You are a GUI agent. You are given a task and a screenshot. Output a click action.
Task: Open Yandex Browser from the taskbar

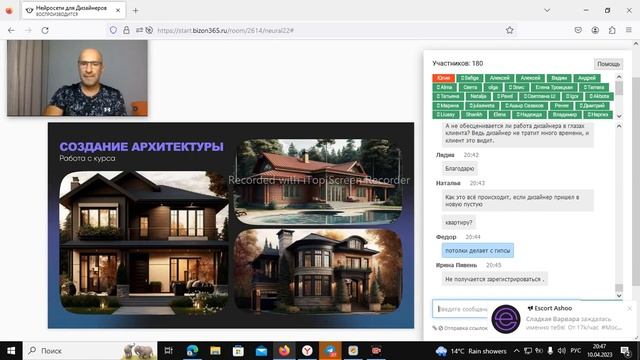pyautogui.click(x=307, y=351)
